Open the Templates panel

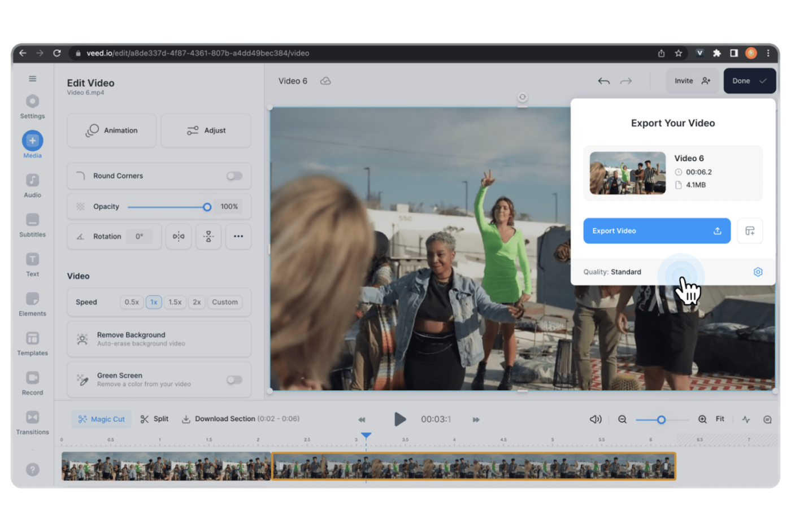click(32, 344)
